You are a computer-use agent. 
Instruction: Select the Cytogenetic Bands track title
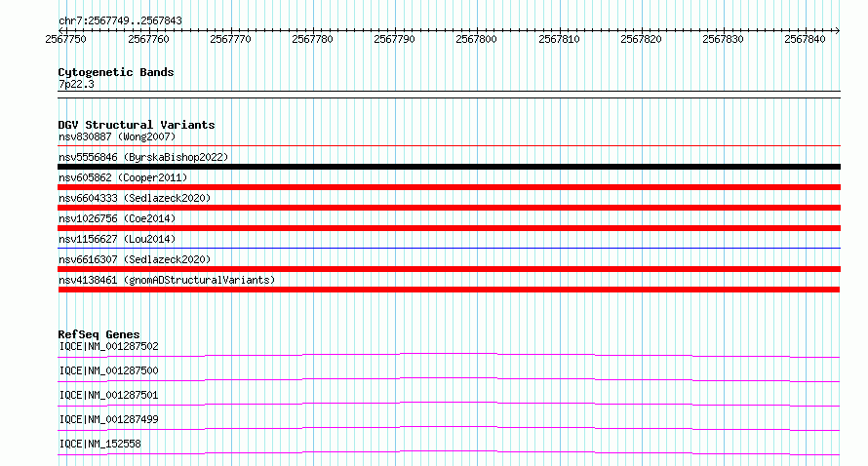tap(116, 72)
